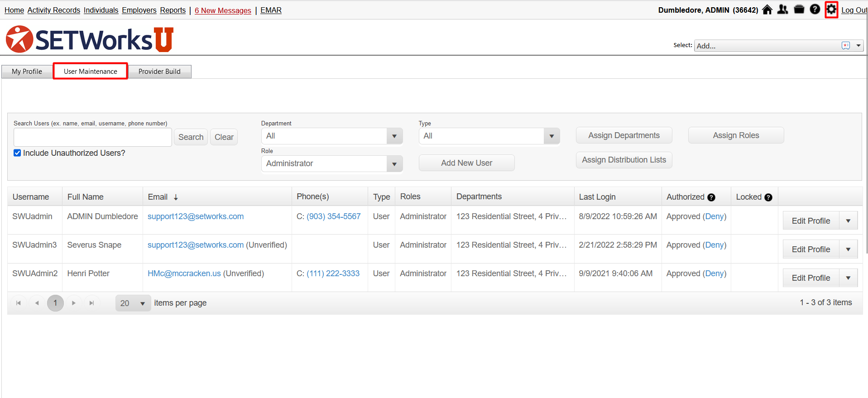Screen dimensions: 868x398
Task: Click the home house icon
Action: click(767, 10)
